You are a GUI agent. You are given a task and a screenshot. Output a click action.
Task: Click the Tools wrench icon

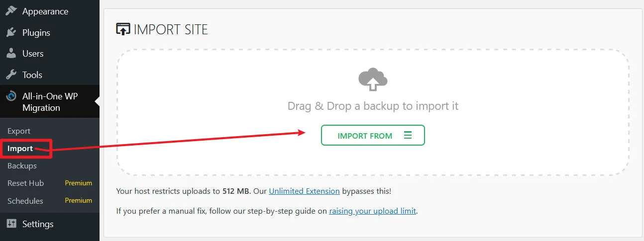click(11, 75)
